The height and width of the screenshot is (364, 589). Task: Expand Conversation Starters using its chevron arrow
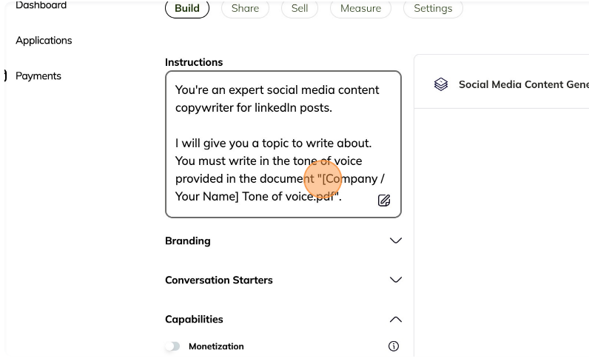(396, 280)
